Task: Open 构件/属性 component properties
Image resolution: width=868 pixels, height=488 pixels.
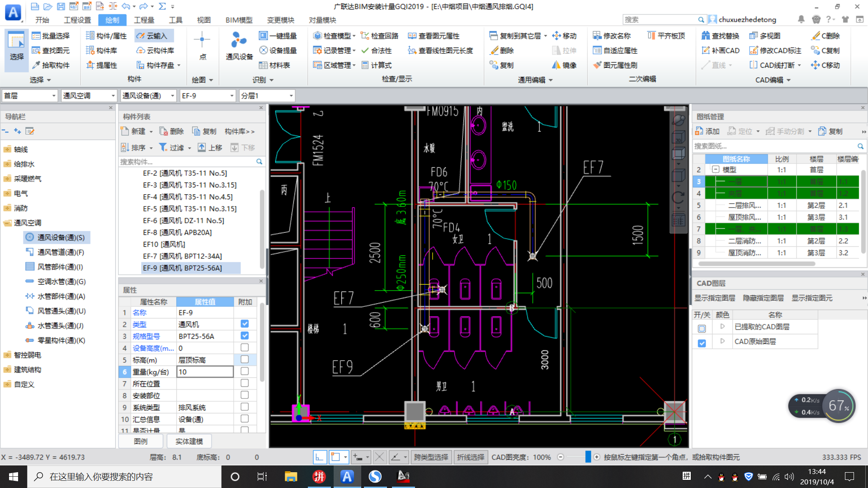Action: tap(107, 36)
